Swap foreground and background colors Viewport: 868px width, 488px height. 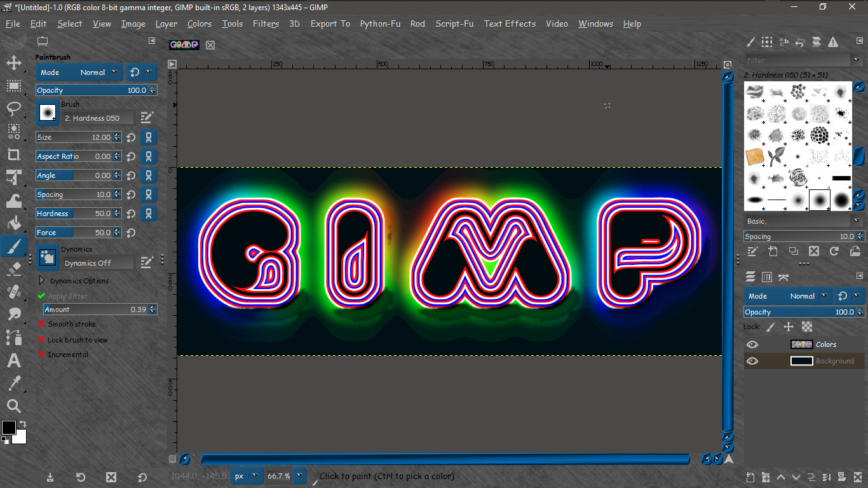[23, 424]
